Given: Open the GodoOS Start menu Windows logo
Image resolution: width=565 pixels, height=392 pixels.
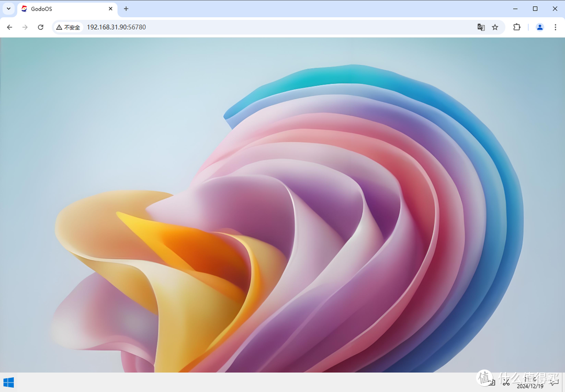Looking at the screenshot, I should tap(8, 383).
